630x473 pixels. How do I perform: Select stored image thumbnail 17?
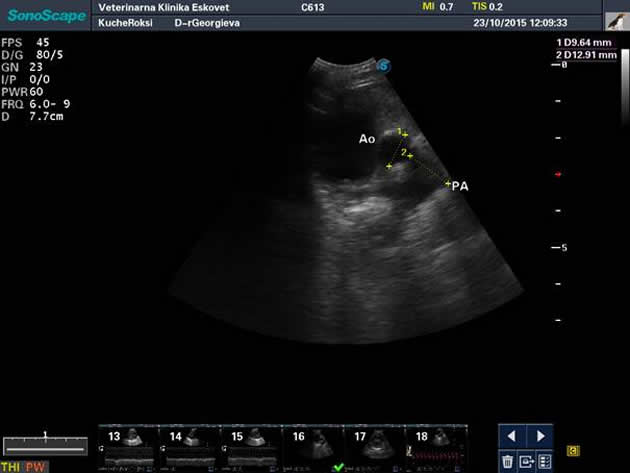coord(374,448)
